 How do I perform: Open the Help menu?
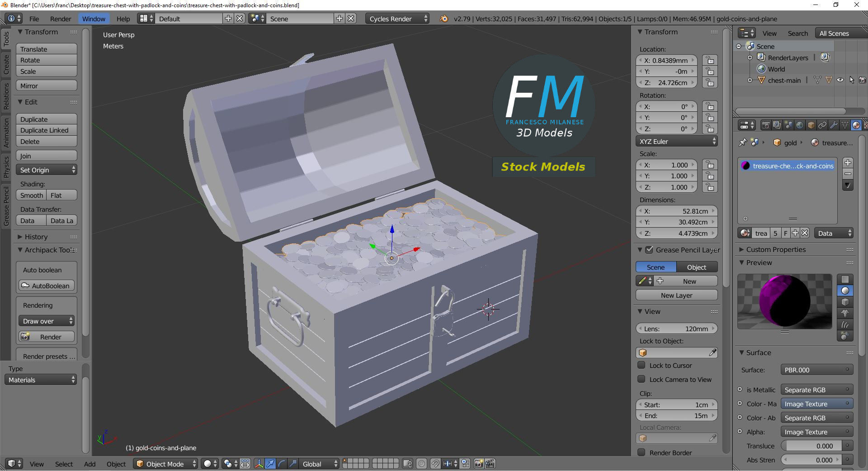pos(123,19)
